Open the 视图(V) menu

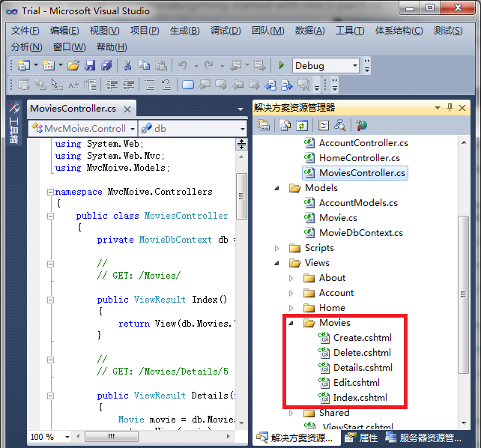tap(104, 31)
